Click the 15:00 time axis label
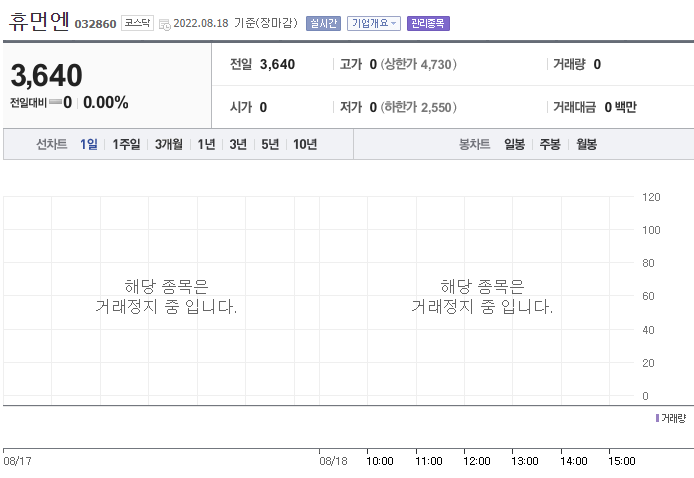Screen dimensions: 694x478 pyautogui.click(x=621, y=461)
